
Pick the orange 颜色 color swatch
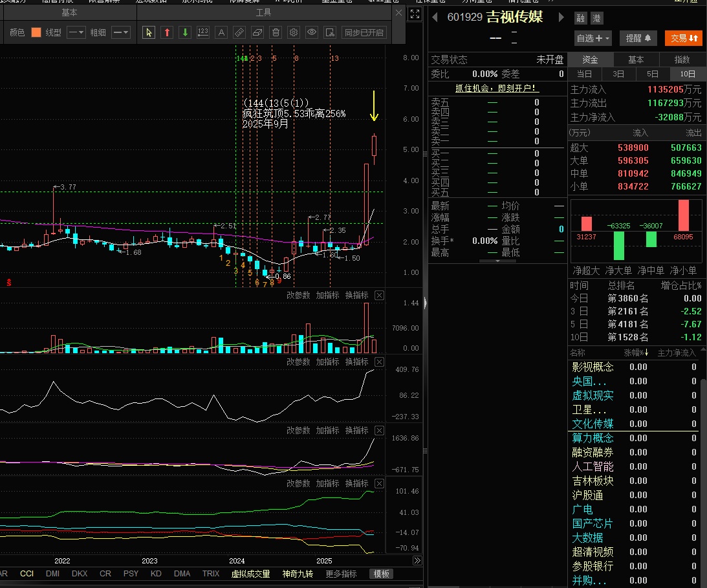[36, 32]
